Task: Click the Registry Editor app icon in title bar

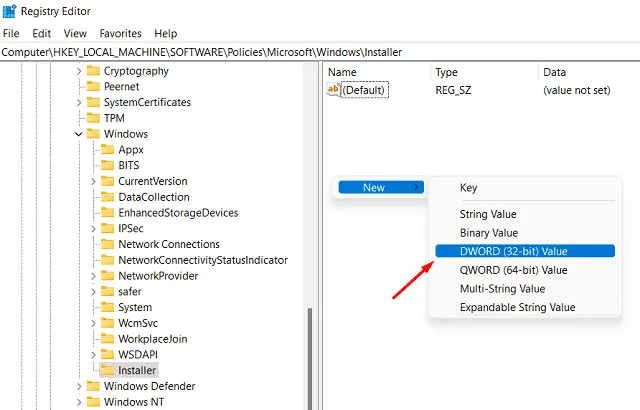Action: [10, 13]
